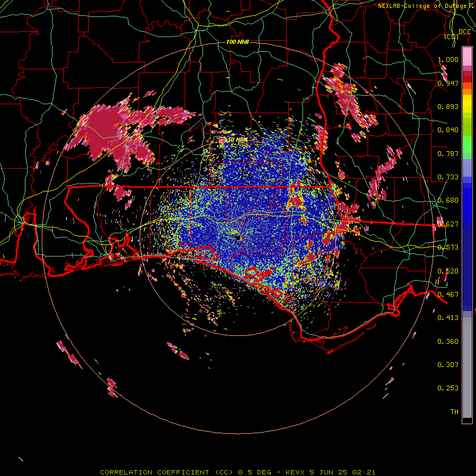The image size is (476, 476).
Task: Click the 1.000 legend value
Action: [x=448, y=59]
